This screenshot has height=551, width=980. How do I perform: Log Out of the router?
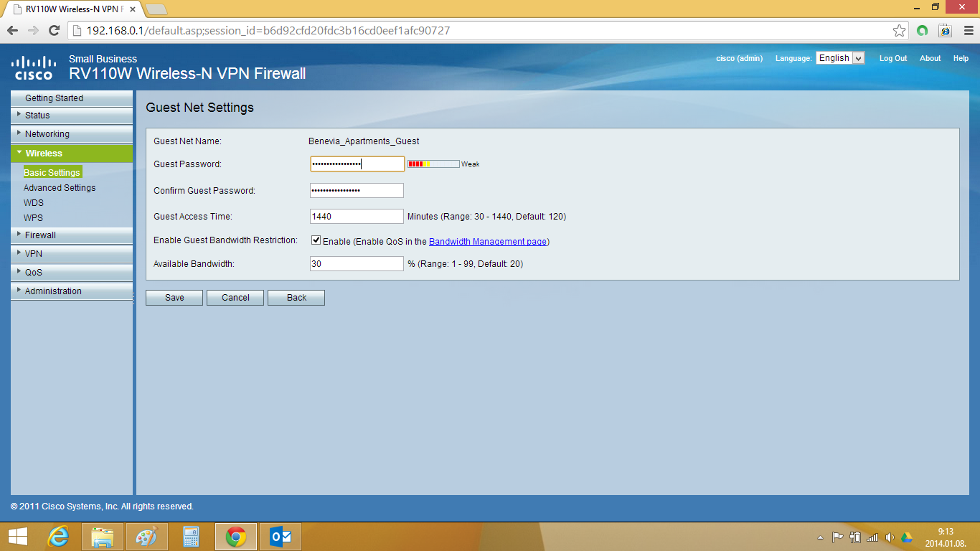tap(893, 58)
